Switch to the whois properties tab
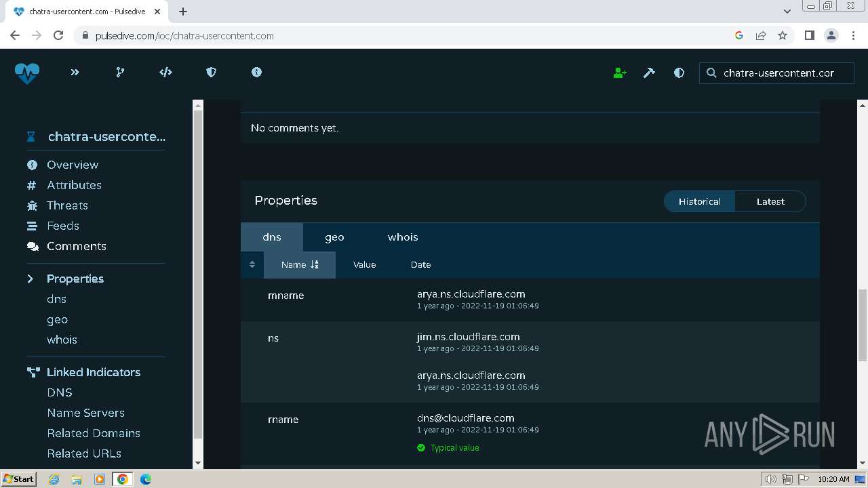Image resolution: width=868 pixels, height=488 pixels. 403,237
